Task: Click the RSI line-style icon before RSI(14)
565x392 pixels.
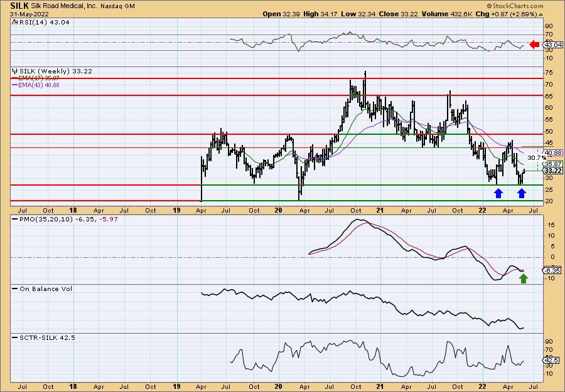Action: (15, 22)
